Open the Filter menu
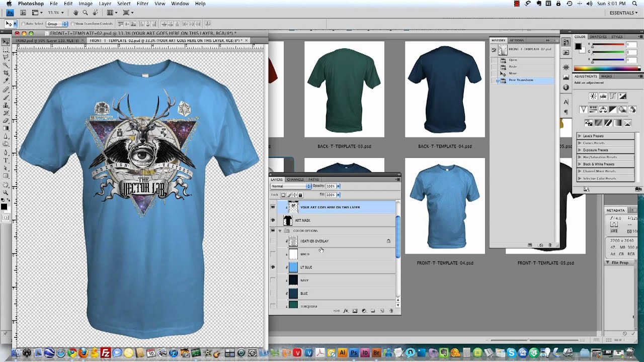This screenshot has height=362, width=644. (142, 4)
